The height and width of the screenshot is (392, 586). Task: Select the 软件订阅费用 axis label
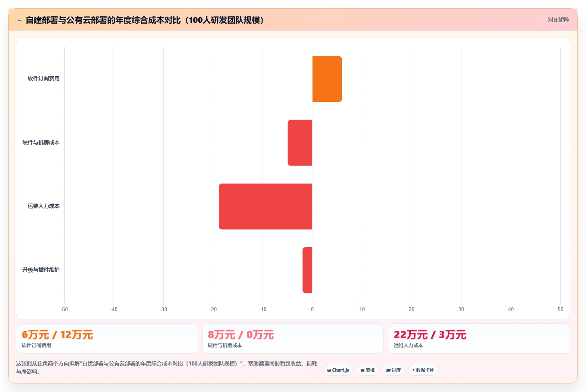pos(43,78)
